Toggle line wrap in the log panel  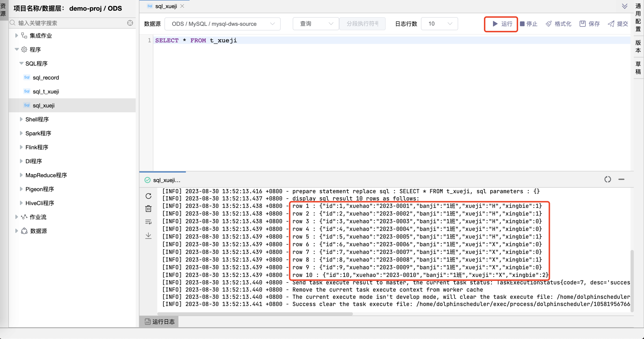(x=148, y=222)
